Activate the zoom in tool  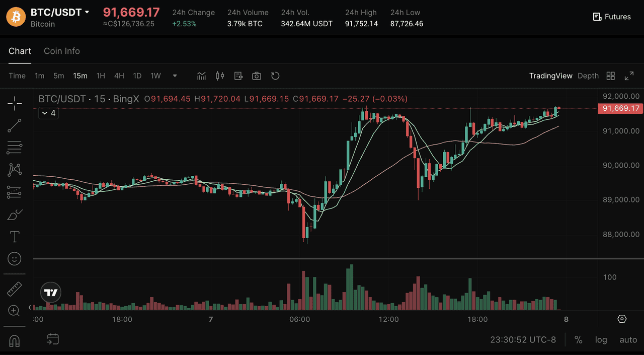point(15,311)
